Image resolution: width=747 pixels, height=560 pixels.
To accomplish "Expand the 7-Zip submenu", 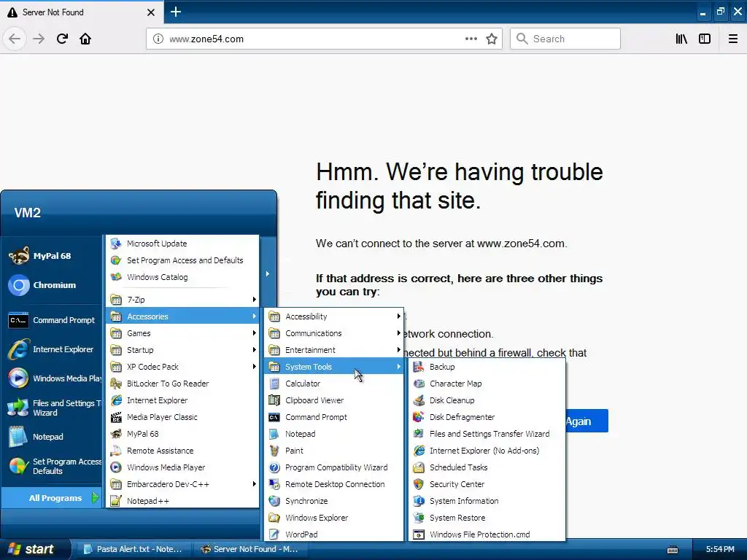I will pos(183,300).
